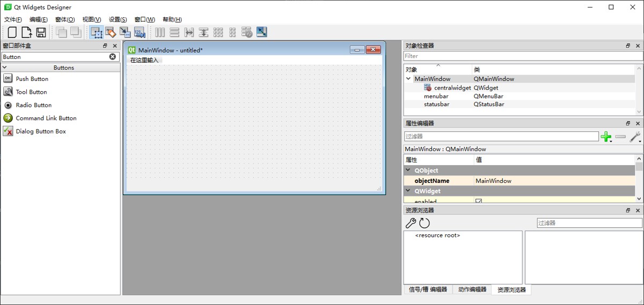644x305 pixels.
Task: Select statusbar in the object tree
Action: pyautogui.click(x=436, y=105)
